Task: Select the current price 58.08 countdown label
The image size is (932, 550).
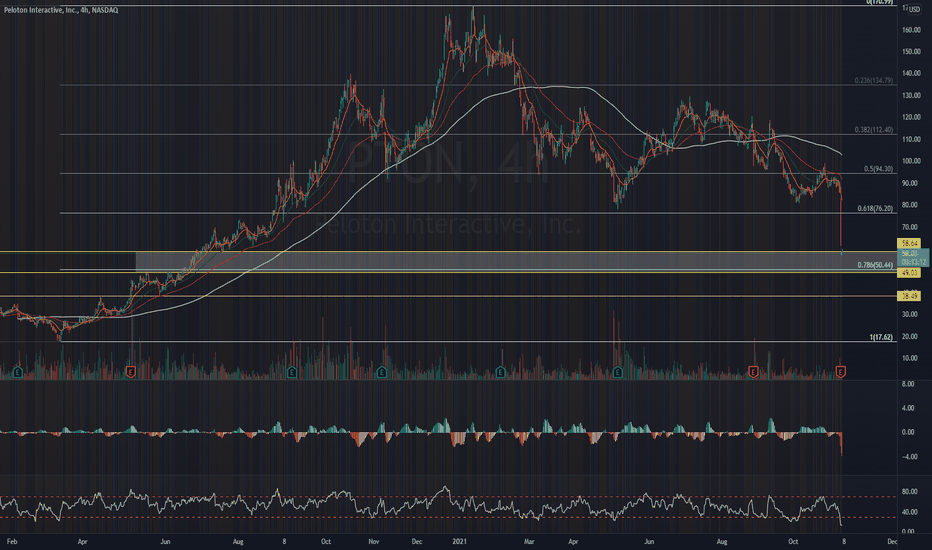Action: point(912,257)
